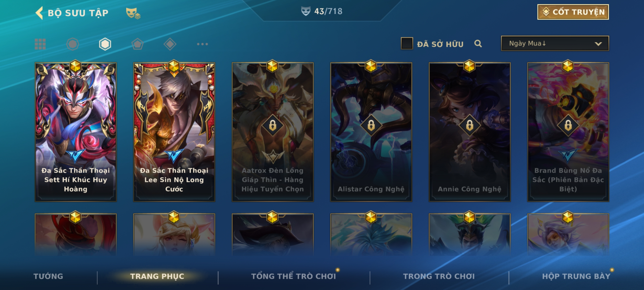644x290 pixels.
Task: Select the diamond rarity filter icon
Action: tap(170, 44)
